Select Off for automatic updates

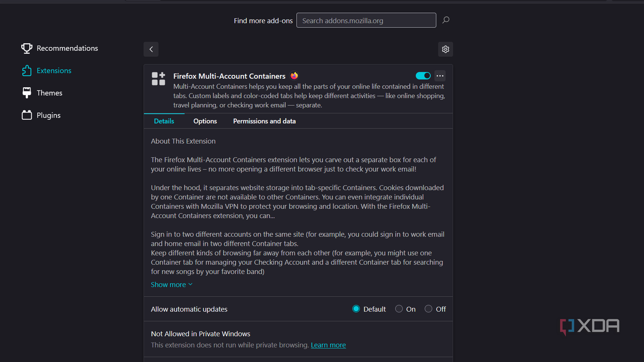point(428,309)
